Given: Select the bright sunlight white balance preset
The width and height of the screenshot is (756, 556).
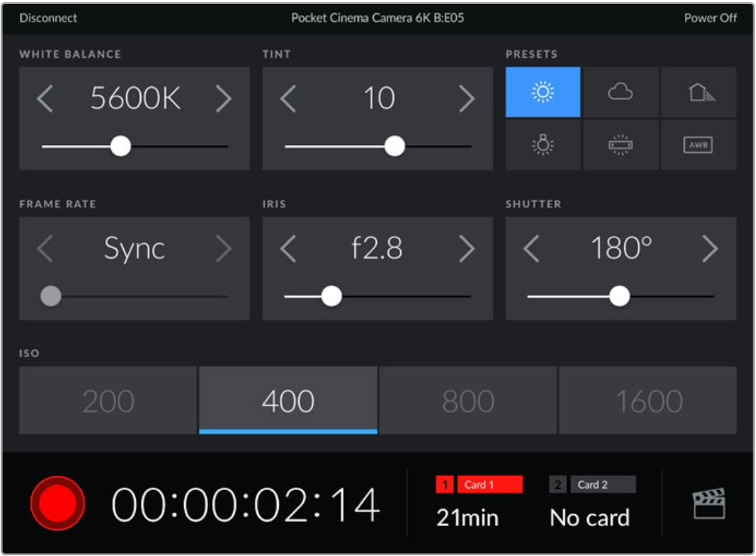Looking at the screenshot, I should point(543,92).
